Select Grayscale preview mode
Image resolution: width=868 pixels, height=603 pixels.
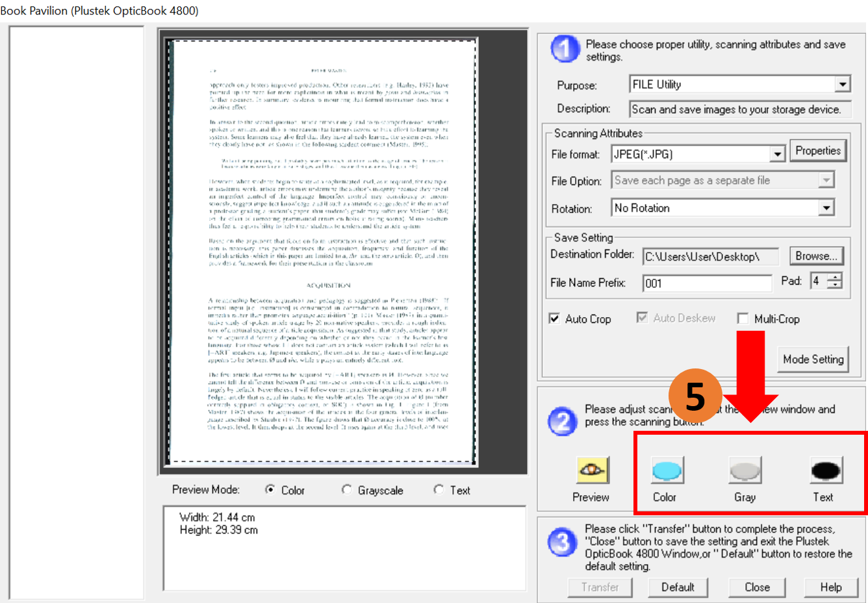347,490
